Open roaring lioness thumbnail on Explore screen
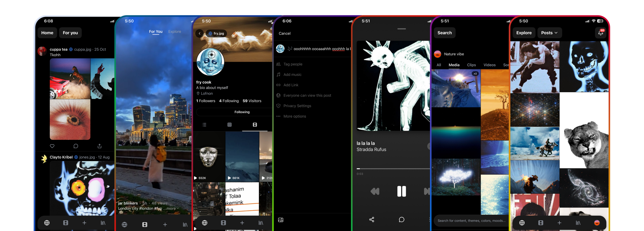 click(584, 130)
